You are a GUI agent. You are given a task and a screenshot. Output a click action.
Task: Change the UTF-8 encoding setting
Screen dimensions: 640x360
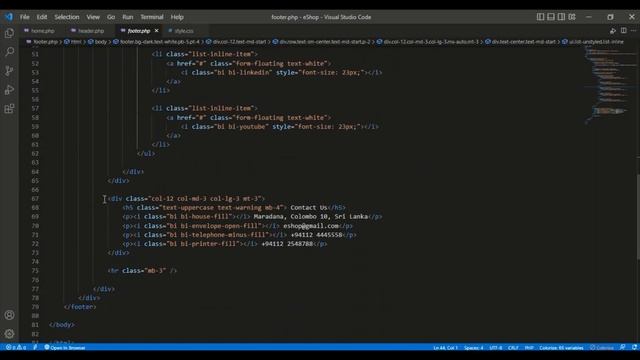click(x=496, y=348)
